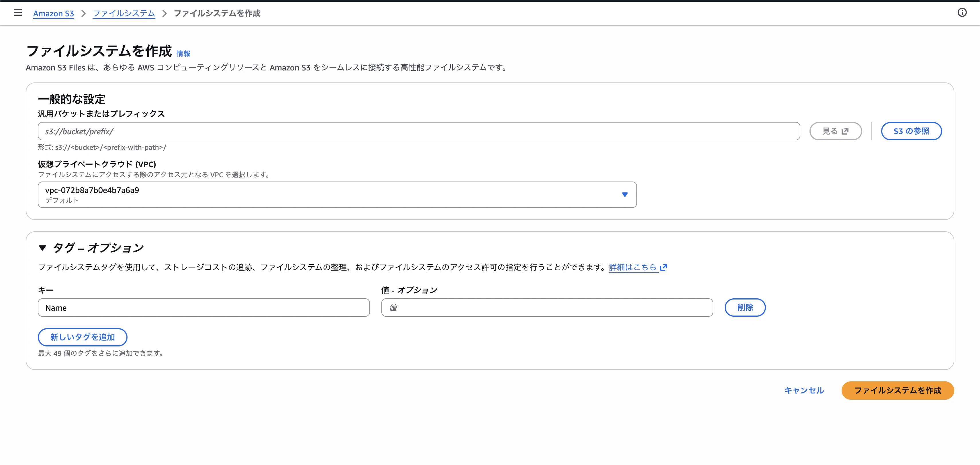This screenshot has width=980, height=465.
Task: Click the 最大 49 個のタグ hint text
Action: pos(101,353)
